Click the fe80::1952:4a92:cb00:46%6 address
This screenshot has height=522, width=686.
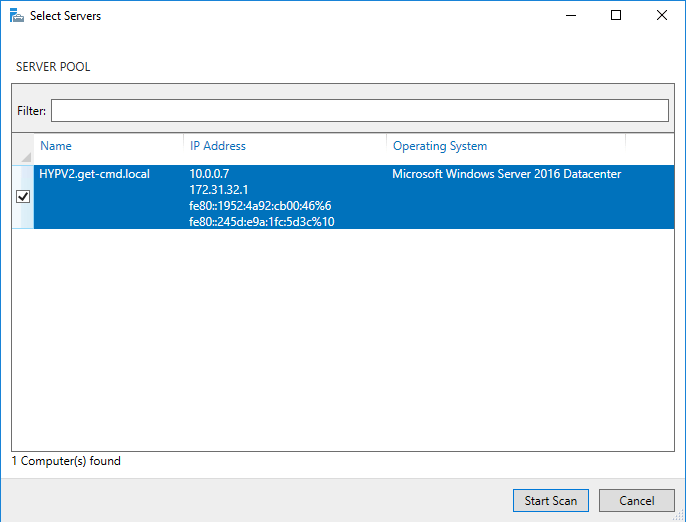[x=260, y=206]
